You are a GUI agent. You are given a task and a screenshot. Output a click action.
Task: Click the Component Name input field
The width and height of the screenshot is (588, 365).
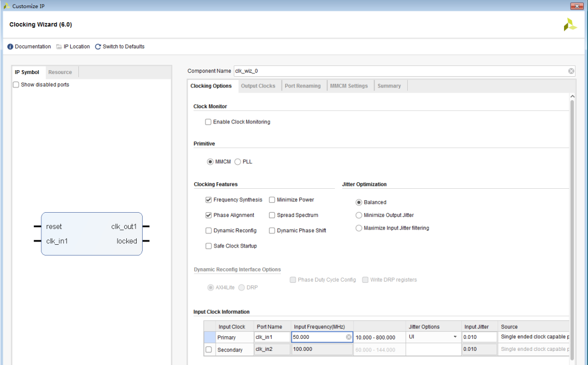coord(404,71)
